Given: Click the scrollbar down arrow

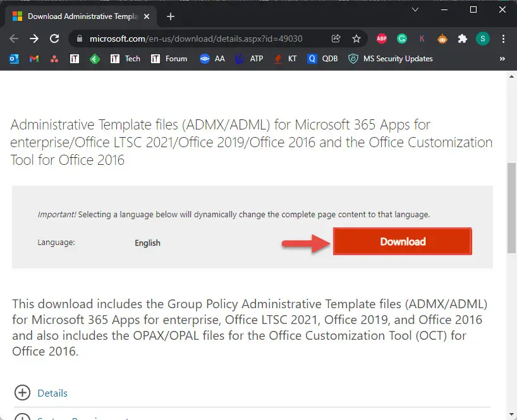Looking at the screenshot, I should [511, 414].
